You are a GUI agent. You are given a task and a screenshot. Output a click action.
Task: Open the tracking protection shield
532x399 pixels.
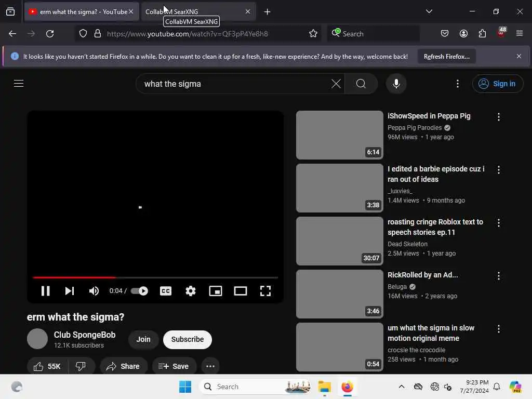[x=83, y=34]
